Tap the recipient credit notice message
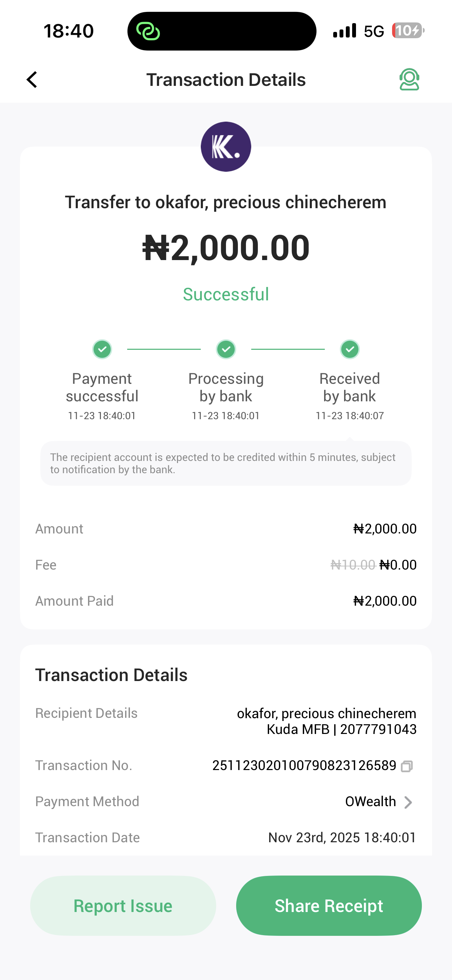The width and height of the screenshot is (452, 980). click(226, 463)
